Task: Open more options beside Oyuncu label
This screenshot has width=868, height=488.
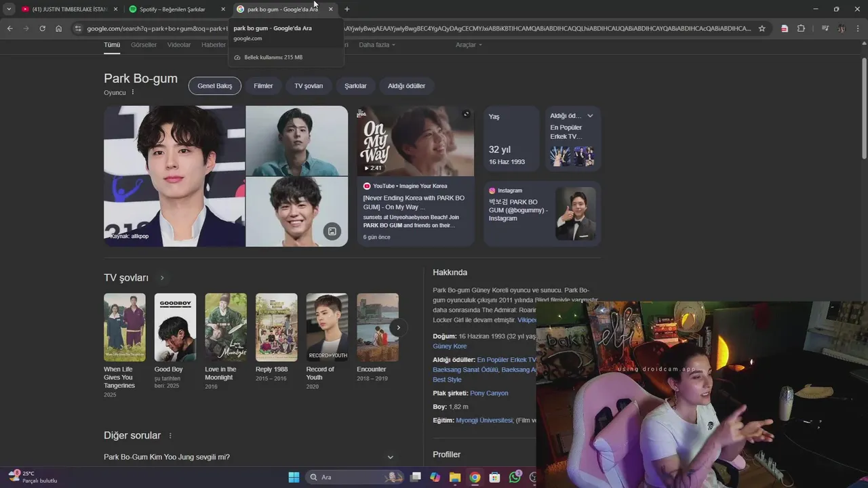Action: (x=133, y=92)
